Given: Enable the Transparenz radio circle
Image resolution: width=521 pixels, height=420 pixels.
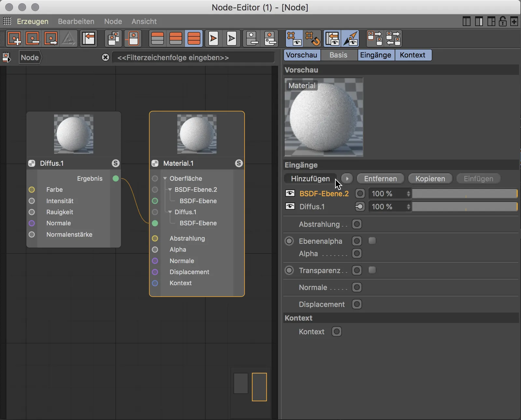Looking at the screenshot, I should coord(289,271).
